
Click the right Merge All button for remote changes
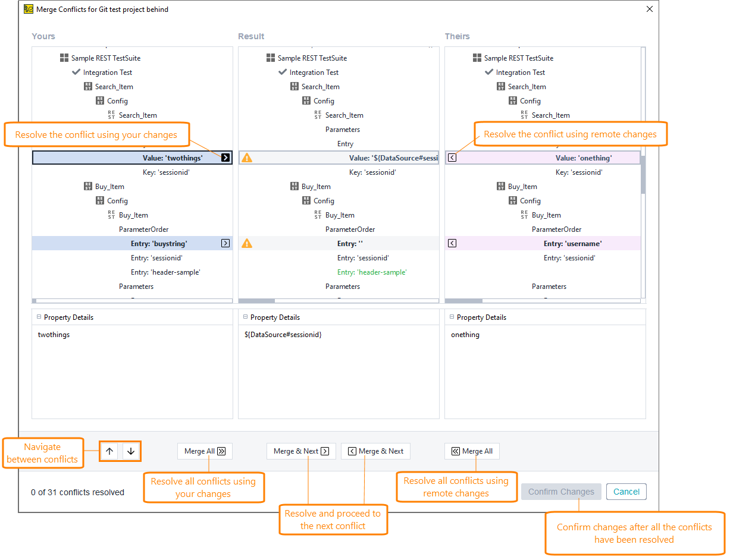click(472, 451)
